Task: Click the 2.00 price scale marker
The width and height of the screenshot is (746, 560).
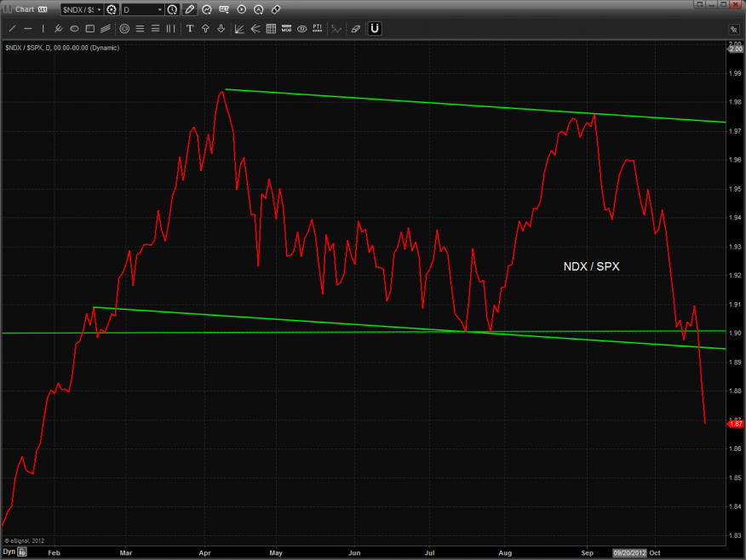Action: point(736,49)
